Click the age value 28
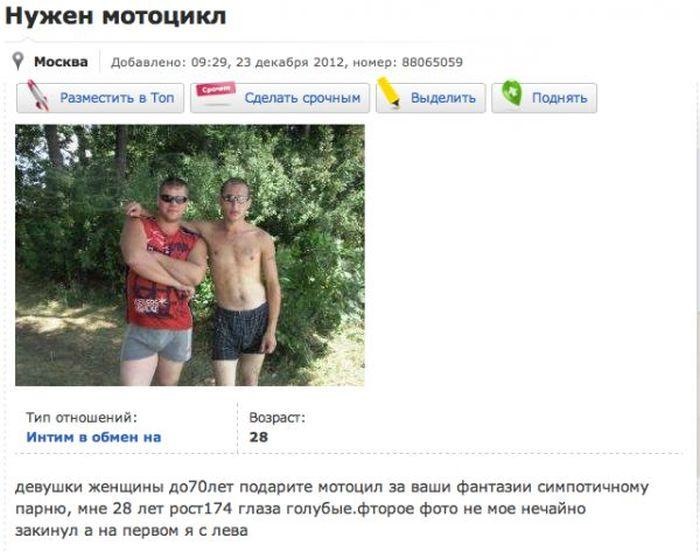The height and width of the screenshot is (552, 700). point(258,437)
